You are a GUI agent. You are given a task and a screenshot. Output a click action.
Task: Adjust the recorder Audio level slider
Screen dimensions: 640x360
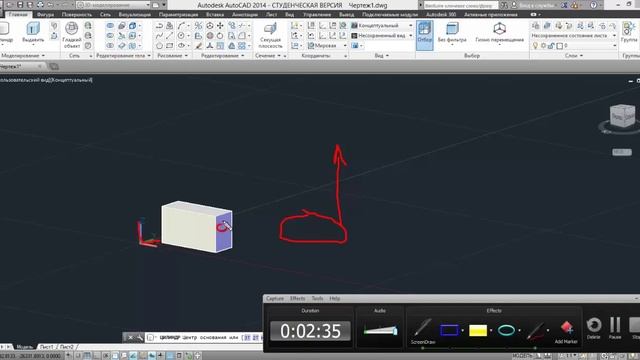pyautogui.click(x=380, y=330)
